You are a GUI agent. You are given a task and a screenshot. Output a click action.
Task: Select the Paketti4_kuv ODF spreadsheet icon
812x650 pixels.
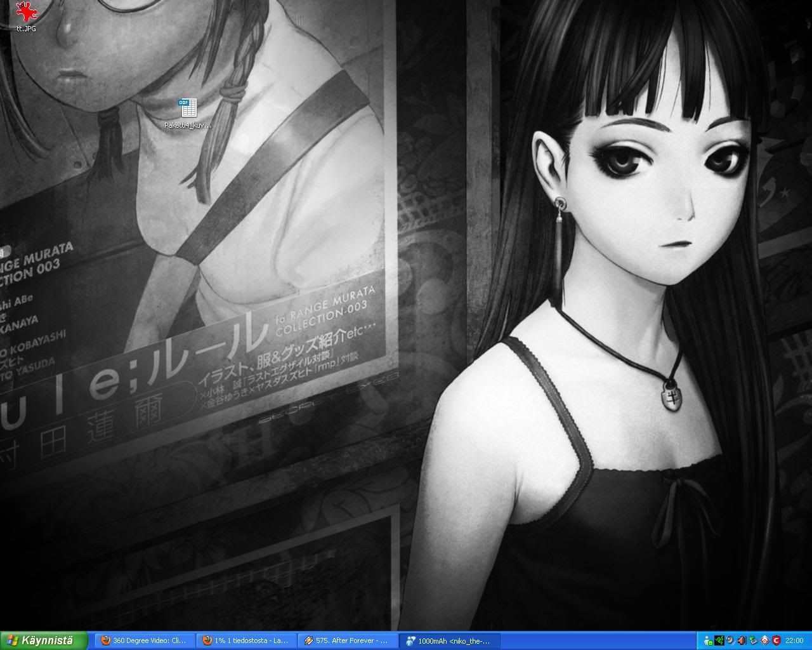[x=187, y=108]
